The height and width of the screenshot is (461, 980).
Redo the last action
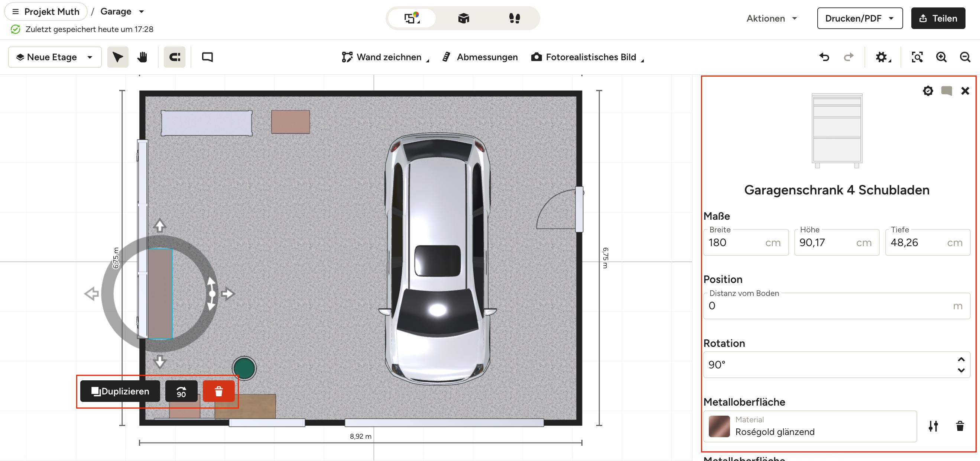pyautogui.click(x=848, y=57)
